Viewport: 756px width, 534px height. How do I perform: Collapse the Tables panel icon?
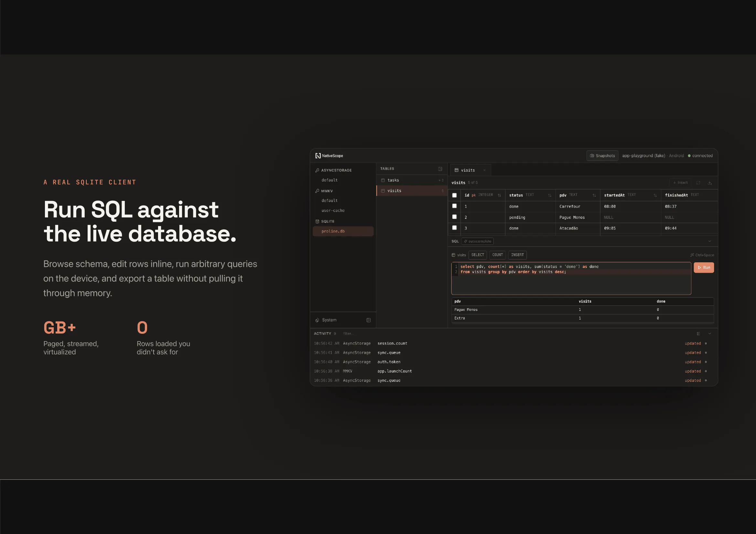[440, 169]
